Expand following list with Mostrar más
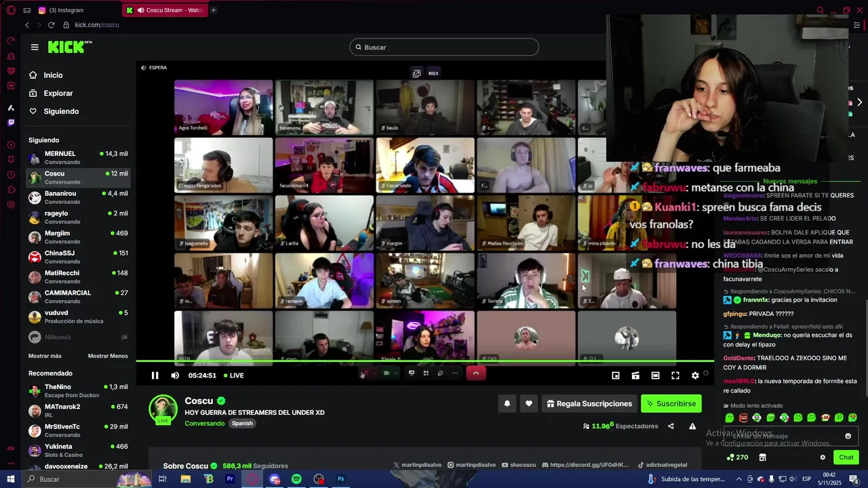The width and height of the screenshot is (868, 488). click(45, 356)
